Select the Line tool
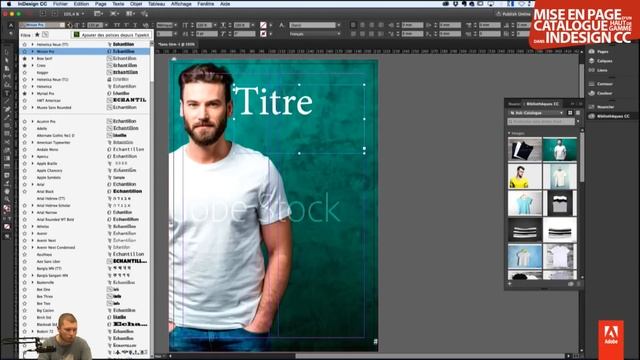 [7, 101]
